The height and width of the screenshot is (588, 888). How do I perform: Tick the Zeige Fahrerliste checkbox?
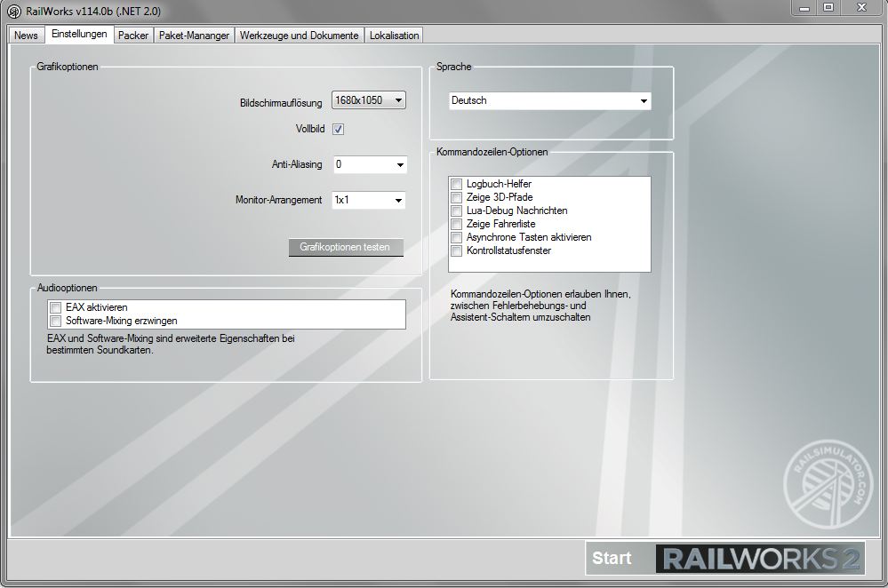pyautogui.click(x=457, y=224)
